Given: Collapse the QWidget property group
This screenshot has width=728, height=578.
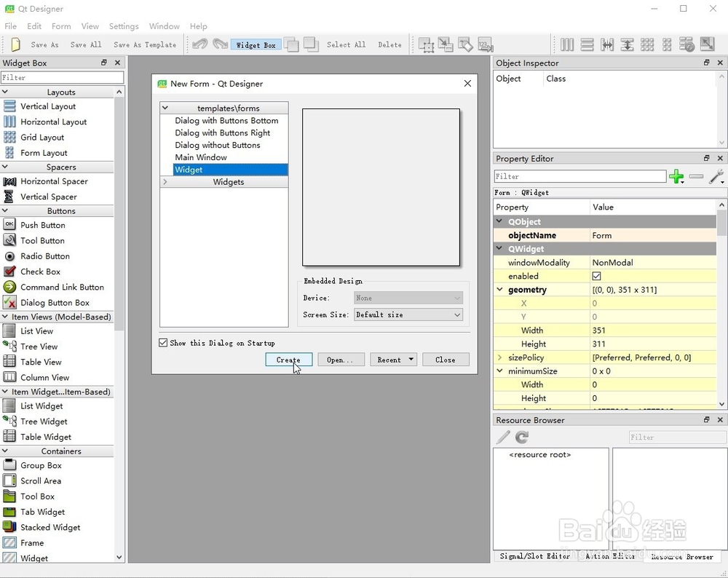Looking at the screenshot, I should pos(499,249).
